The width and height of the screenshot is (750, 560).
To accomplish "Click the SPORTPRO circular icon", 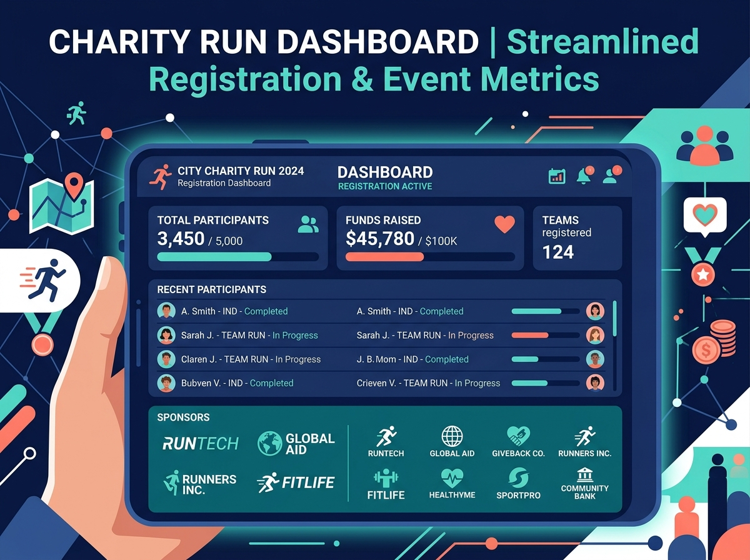I will 518,479.
